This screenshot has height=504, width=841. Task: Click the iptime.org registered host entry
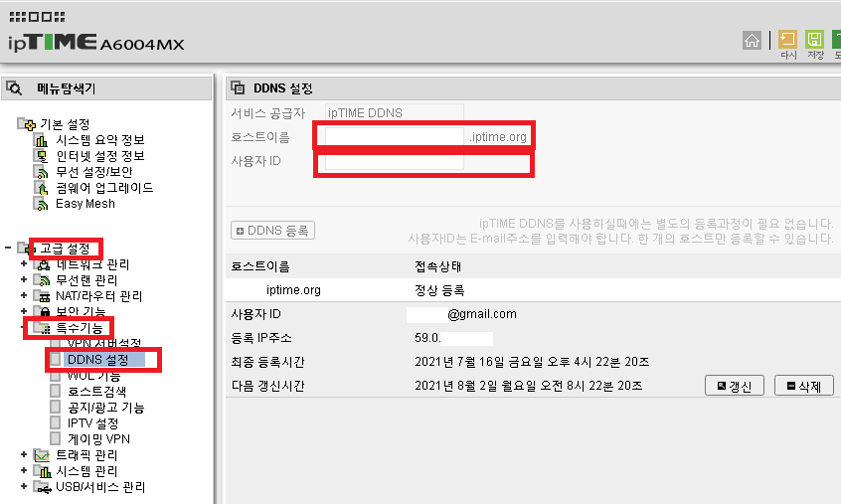(293, 290)
